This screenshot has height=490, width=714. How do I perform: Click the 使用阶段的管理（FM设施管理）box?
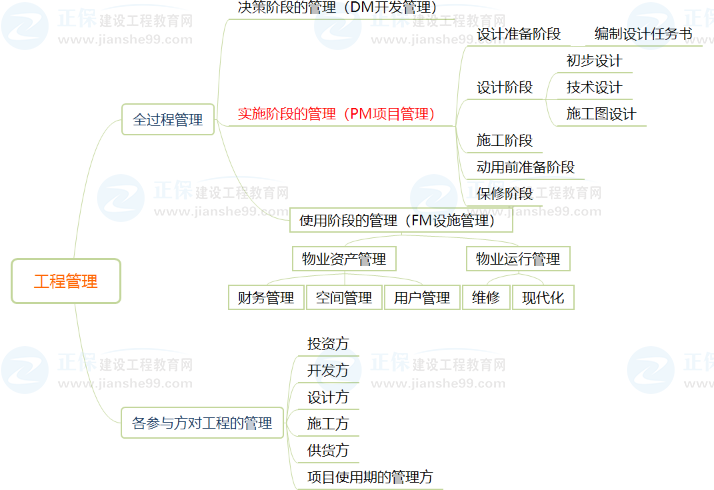(397, 220)
